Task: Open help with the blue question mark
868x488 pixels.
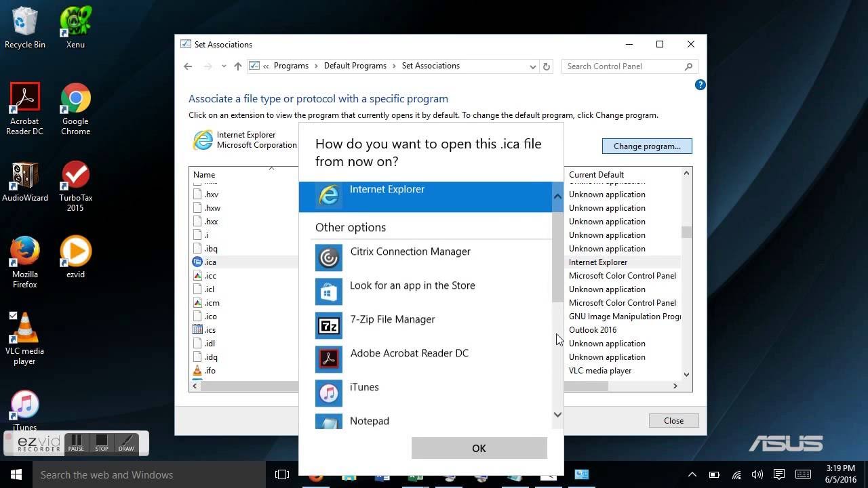Action: tap(700, 85)
